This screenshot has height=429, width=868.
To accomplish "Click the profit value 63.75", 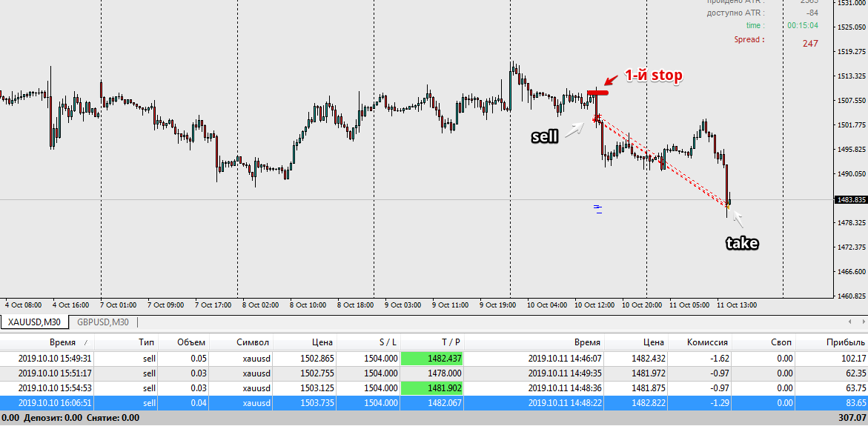I will [855, 388].
